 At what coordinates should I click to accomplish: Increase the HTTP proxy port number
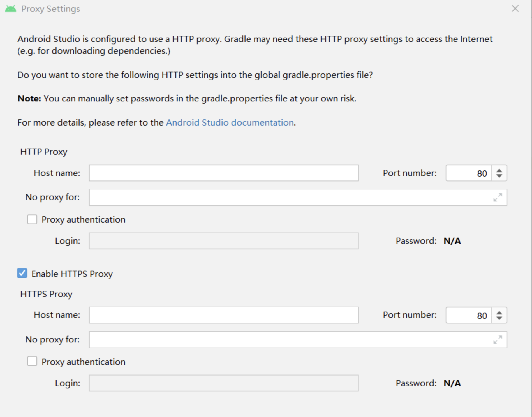point(499,170)
